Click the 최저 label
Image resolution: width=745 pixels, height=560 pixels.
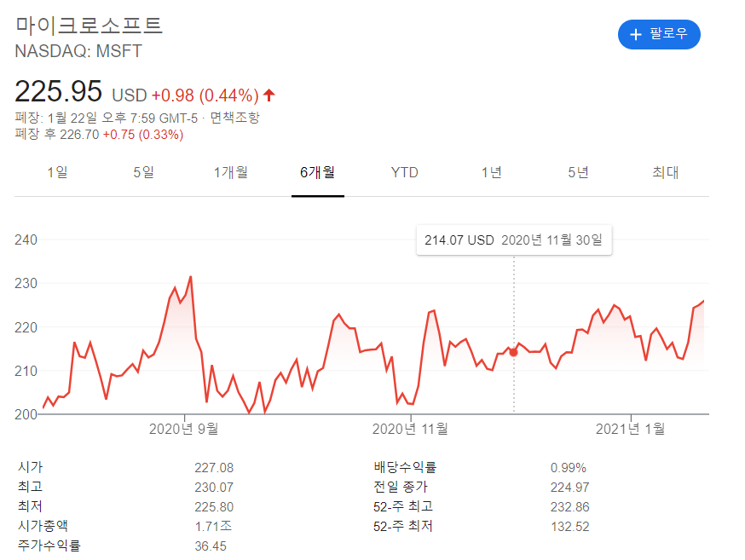(x=31, y=506)
